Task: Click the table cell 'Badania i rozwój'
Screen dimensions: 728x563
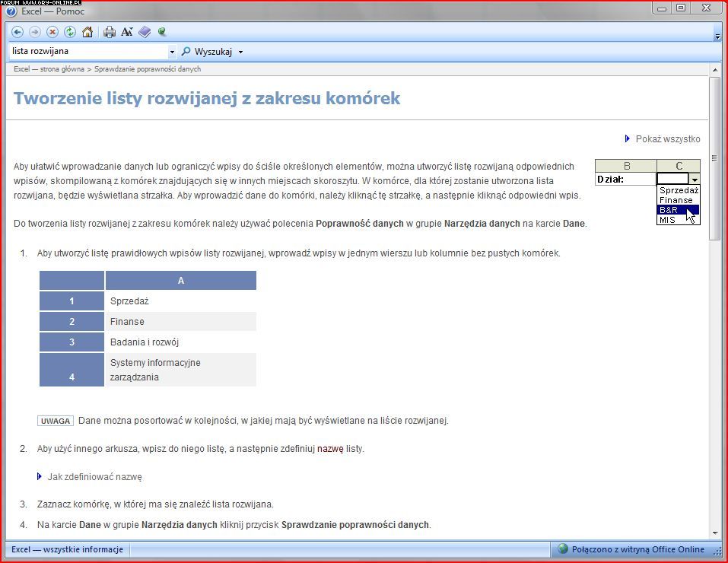Action: [181, 342]
